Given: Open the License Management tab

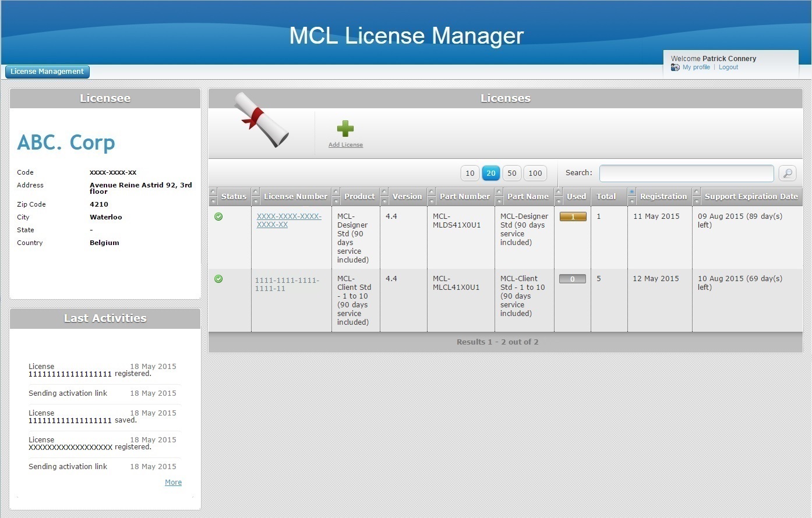Looking at the screenshot, I should 47,72.
